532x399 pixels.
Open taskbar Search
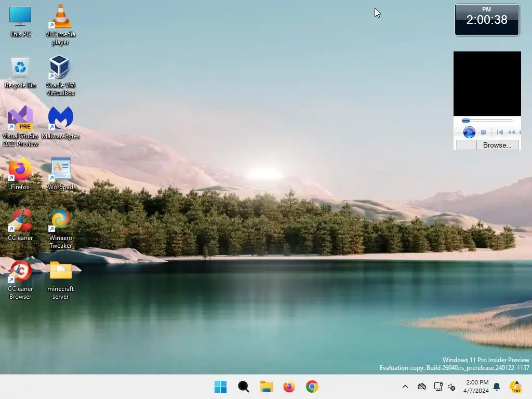pos(243,387)
